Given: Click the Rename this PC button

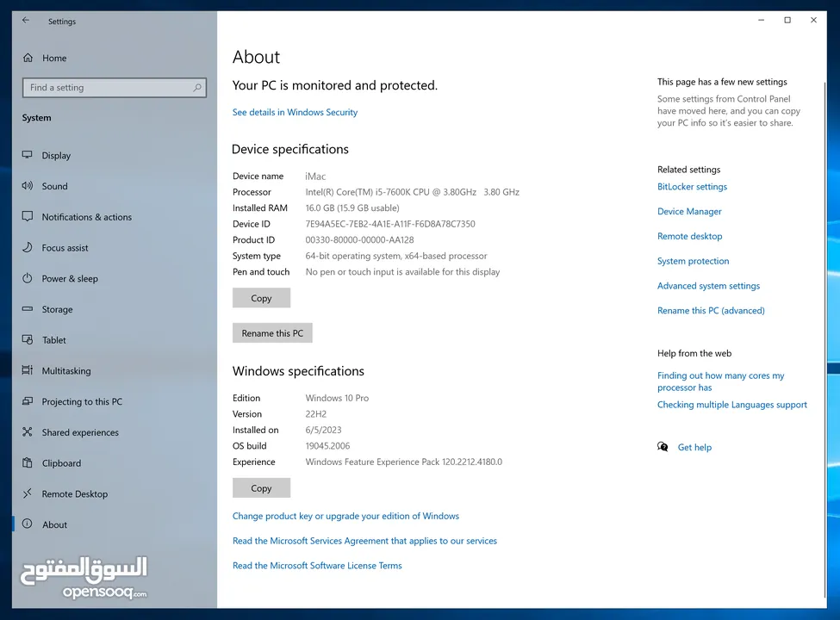Looking at the screenshot, I should click(272, 333).
